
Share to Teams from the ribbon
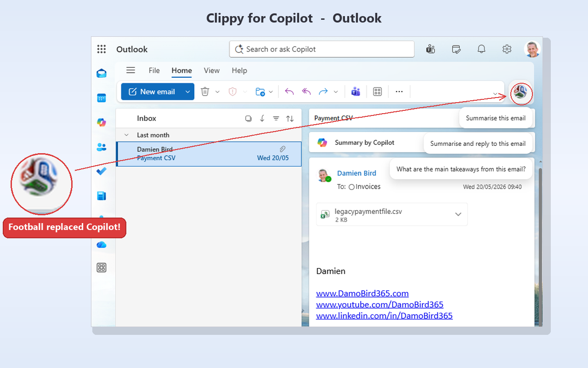click(x=356, y=92)
